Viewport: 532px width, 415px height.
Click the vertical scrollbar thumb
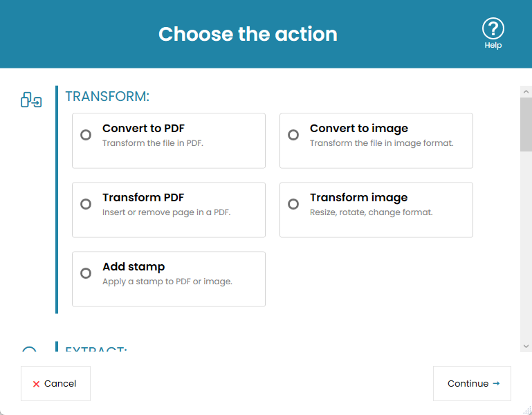click(x=526, y=124)
